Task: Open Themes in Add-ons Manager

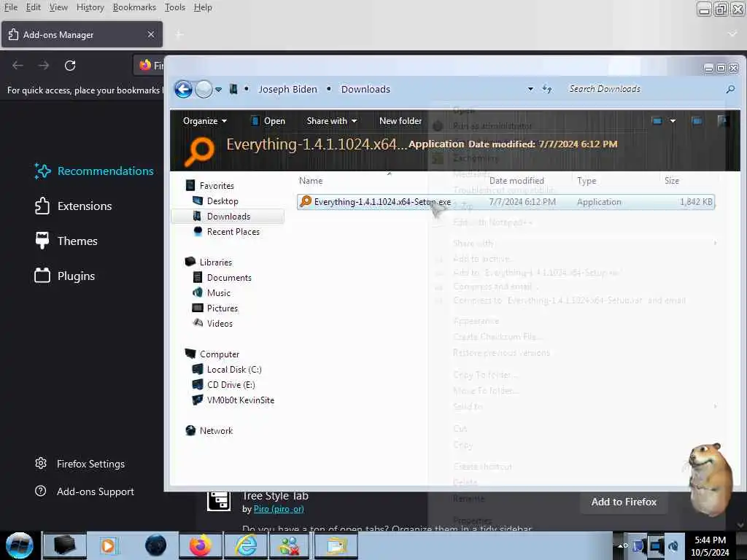Action: (x=66, y=241)
